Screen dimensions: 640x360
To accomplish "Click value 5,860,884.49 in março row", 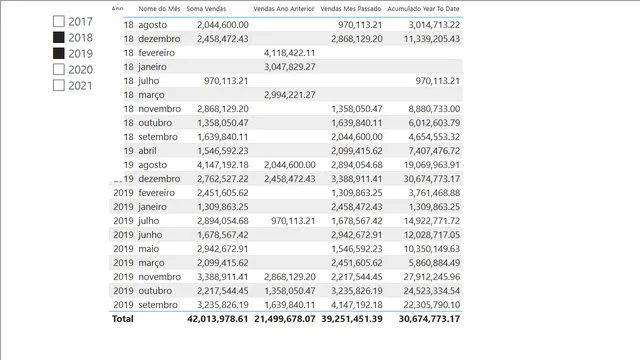I will point(434,263).
